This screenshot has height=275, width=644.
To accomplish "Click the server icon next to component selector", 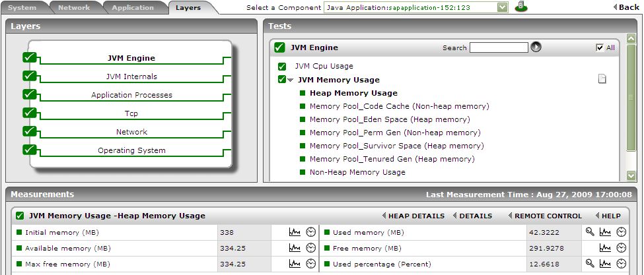I will point(520,7).
